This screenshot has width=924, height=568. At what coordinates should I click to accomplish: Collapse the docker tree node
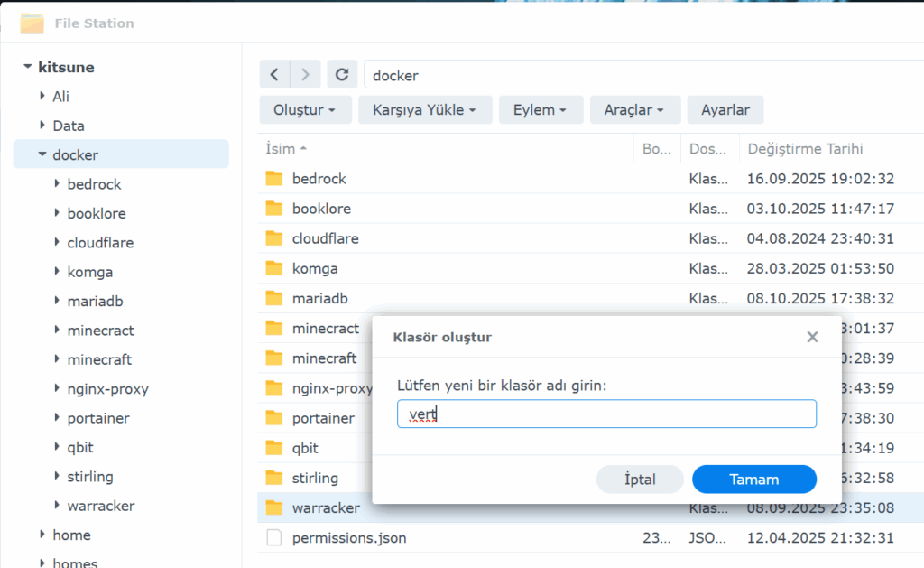tap(42, 155)
